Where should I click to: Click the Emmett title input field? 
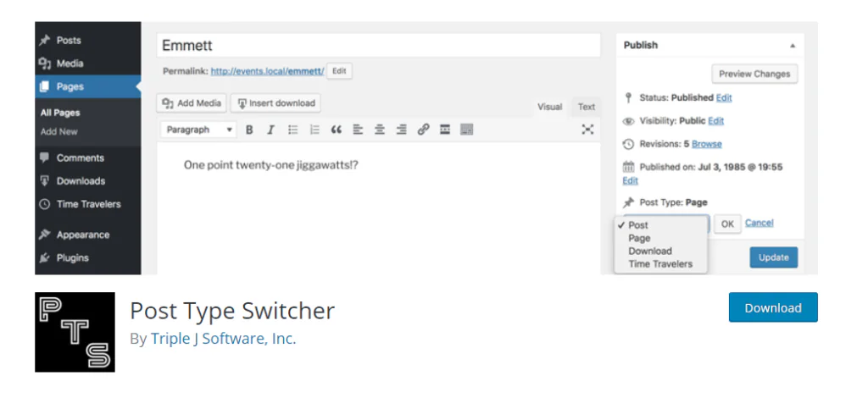tap(379, 46)
